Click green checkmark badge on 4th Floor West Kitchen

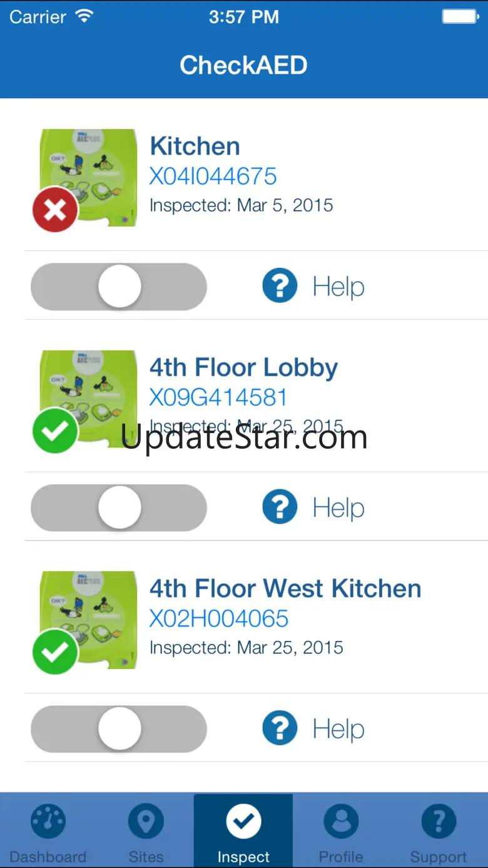[x=55, y=651]
